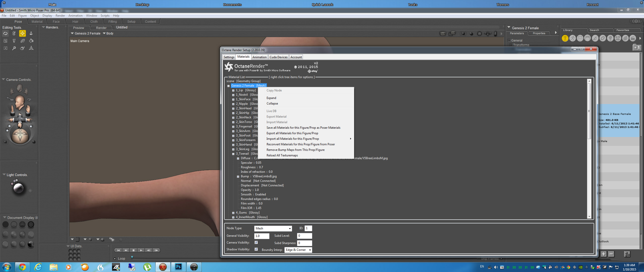Open the Lights category in Library
The height and width of the screenshot is (272, 644).
click(610, 38)
